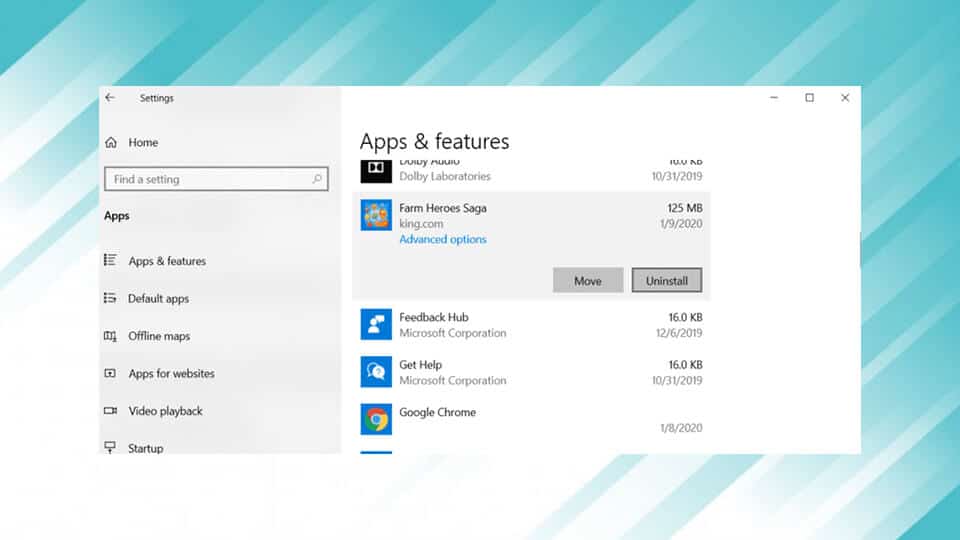Go back with the Settings back arrow
This screenshot has height=540, width=960.
pos(110,97)
